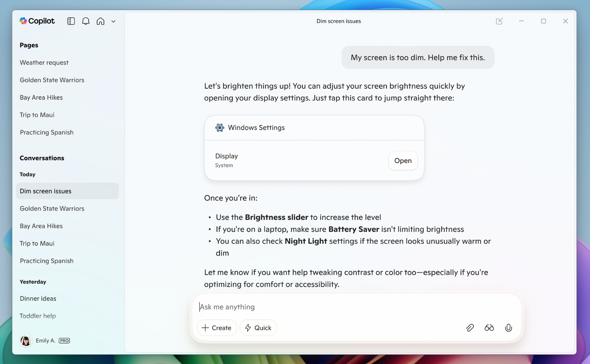The image size is (590, 364).
Task: Open Emily A. profile avatar
Action: coord(26,340)
